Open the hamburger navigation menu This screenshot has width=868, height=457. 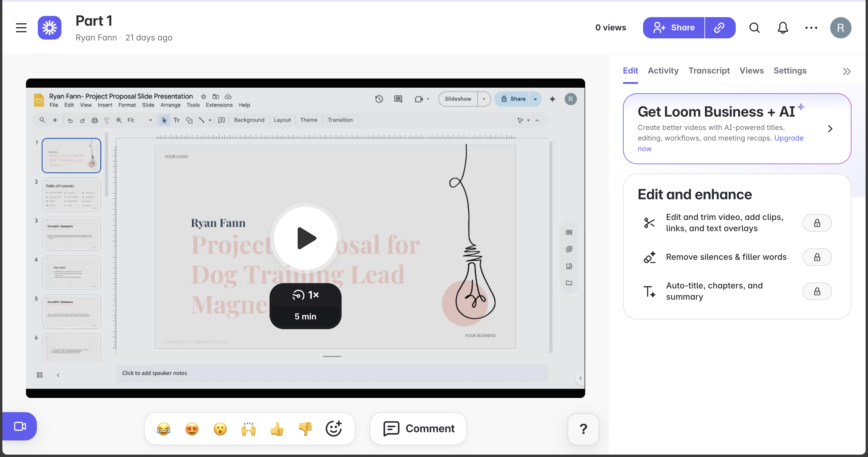21,28
